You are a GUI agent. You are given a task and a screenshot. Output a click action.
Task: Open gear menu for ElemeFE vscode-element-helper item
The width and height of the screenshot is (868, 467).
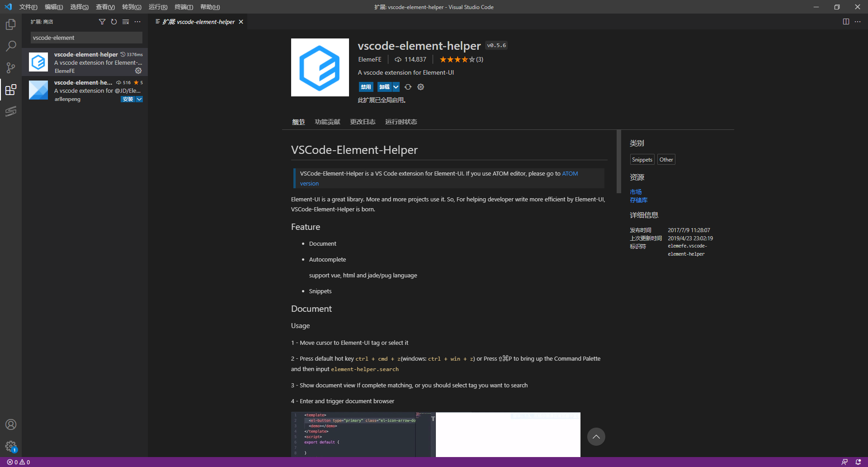tap(138, 71)
